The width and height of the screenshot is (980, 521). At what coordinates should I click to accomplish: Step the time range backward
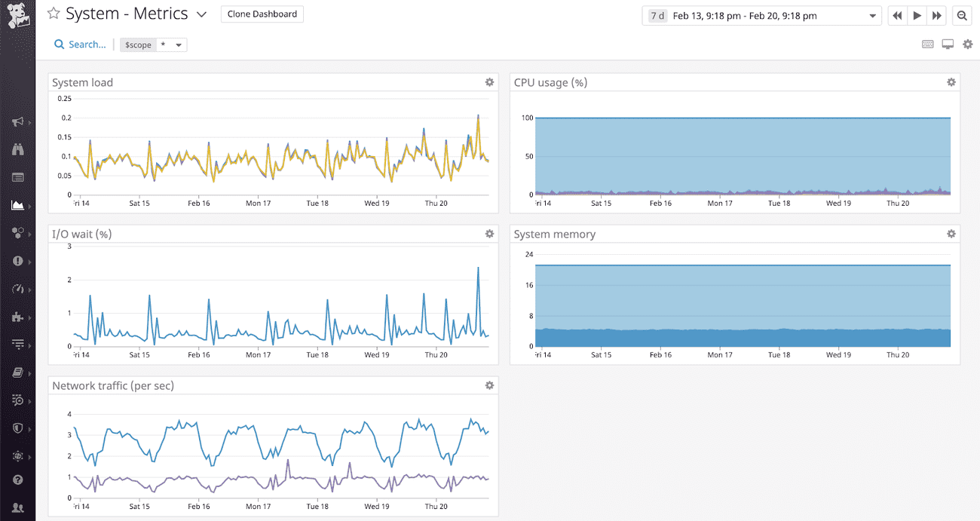pyautogui.click(x=897, y=15)
